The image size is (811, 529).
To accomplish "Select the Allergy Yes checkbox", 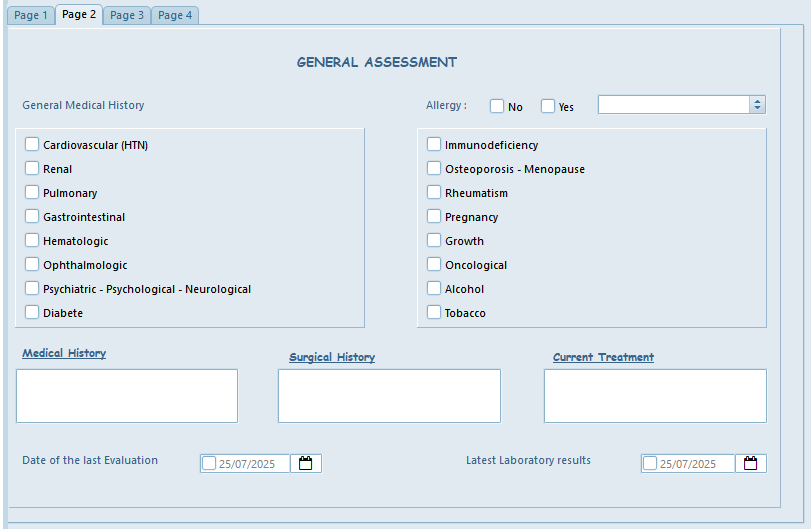I will [548, 106].
